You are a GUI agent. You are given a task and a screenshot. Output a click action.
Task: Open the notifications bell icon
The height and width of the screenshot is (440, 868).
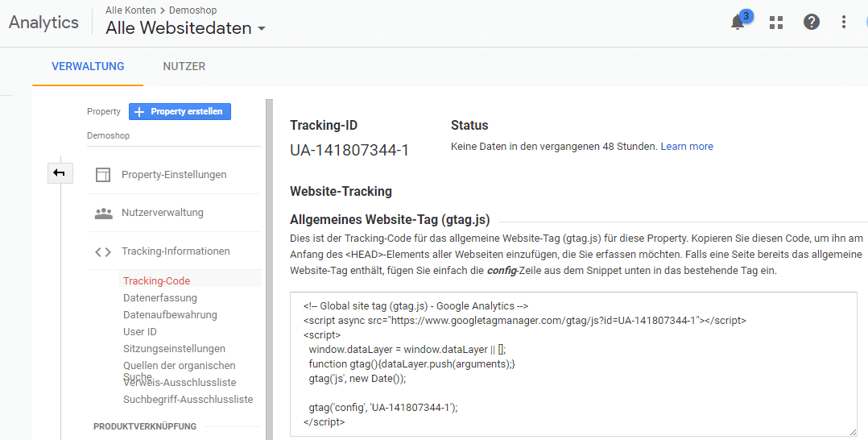click(738, 23)
